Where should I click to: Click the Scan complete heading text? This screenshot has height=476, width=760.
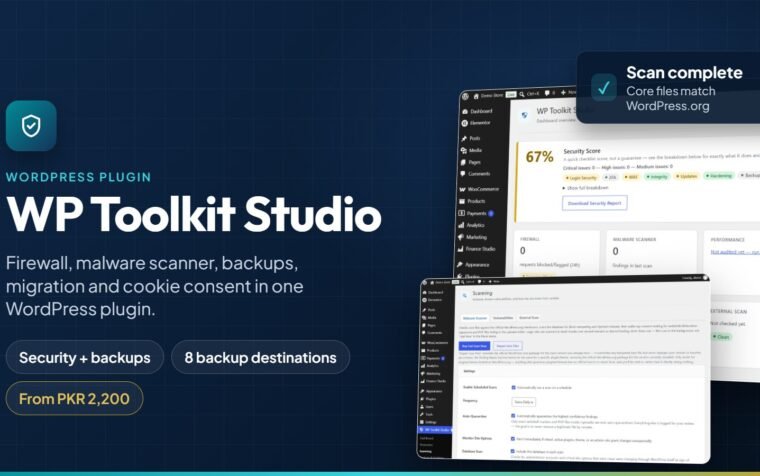(684, 73)
